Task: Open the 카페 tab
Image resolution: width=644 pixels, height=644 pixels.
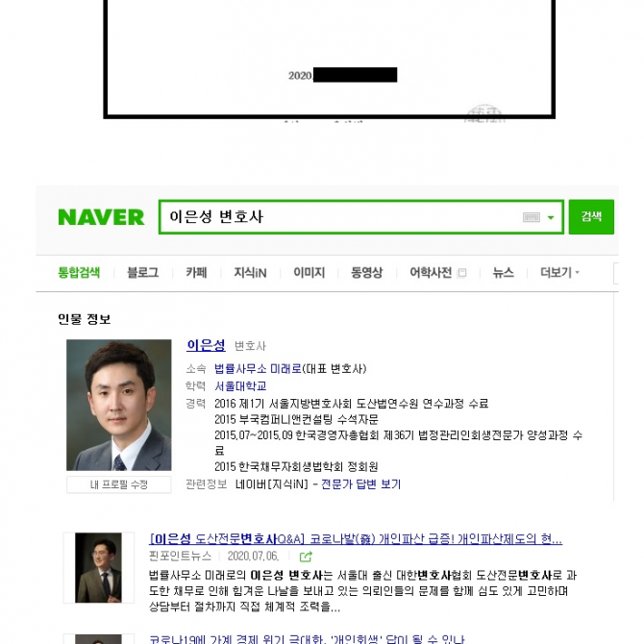Action: [196, 272]
